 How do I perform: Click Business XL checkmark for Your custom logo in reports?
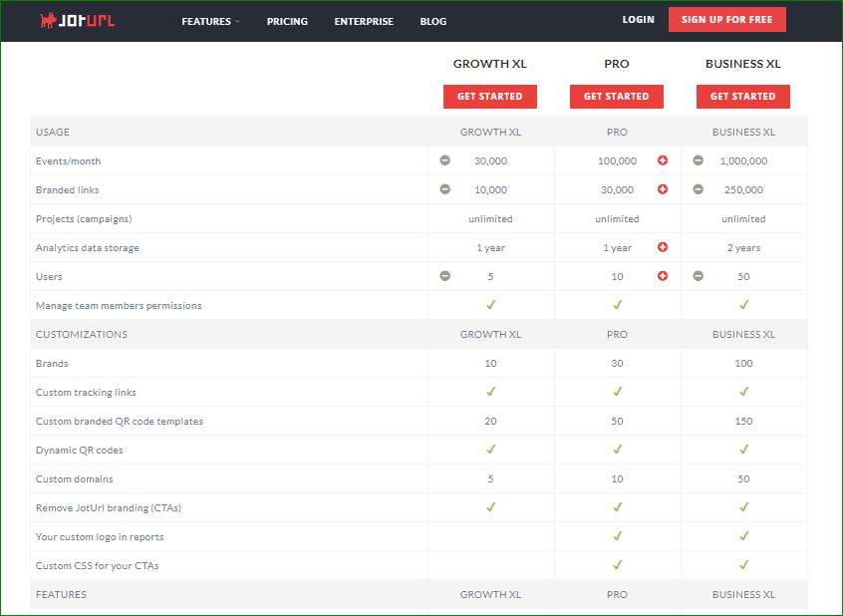point(744,536)
